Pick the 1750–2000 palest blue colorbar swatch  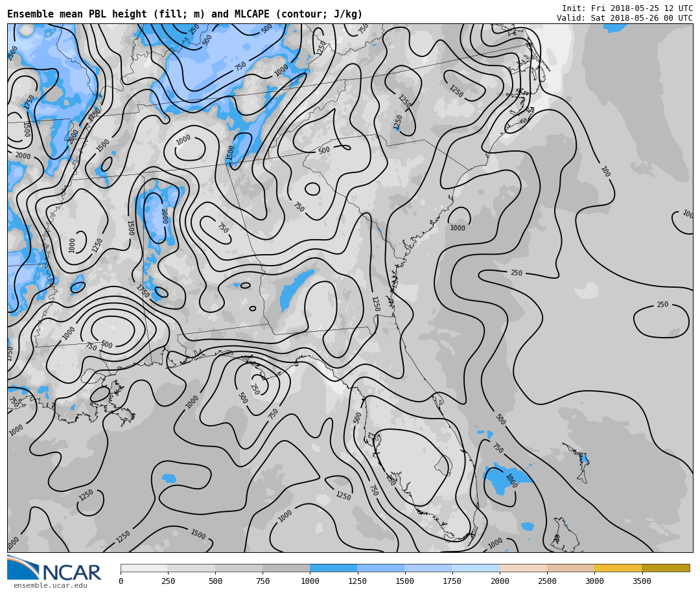coord(476,568)
